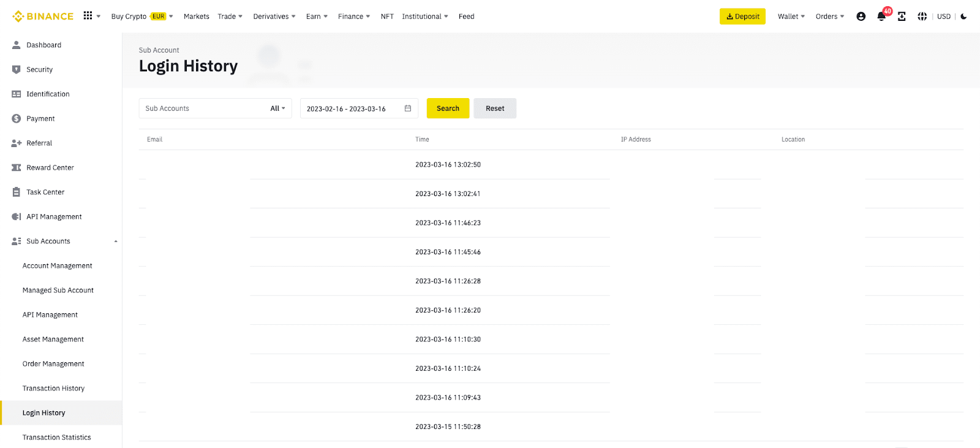Go to Markets in top navigation
The height and width of the screenshot is (448, 980).
[196, 17]
